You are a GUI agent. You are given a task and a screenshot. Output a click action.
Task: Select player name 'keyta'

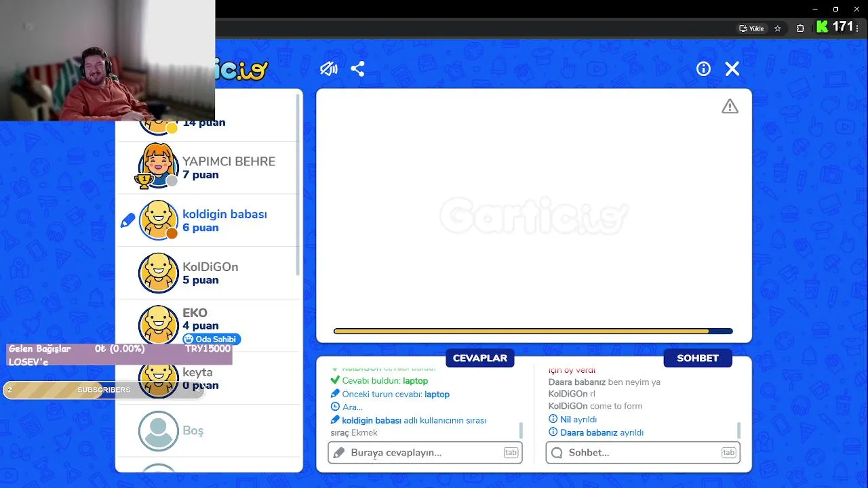click(197, 372)
